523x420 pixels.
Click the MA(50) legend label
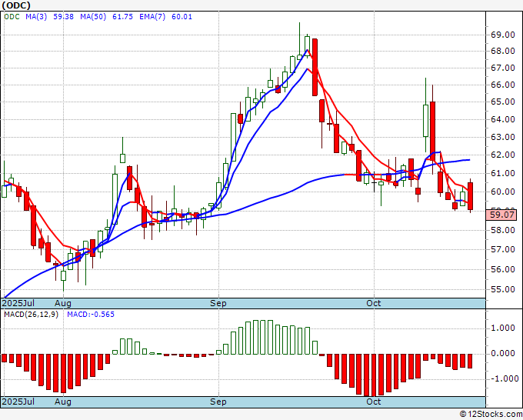pyautogui.click(x=93, y=17)
